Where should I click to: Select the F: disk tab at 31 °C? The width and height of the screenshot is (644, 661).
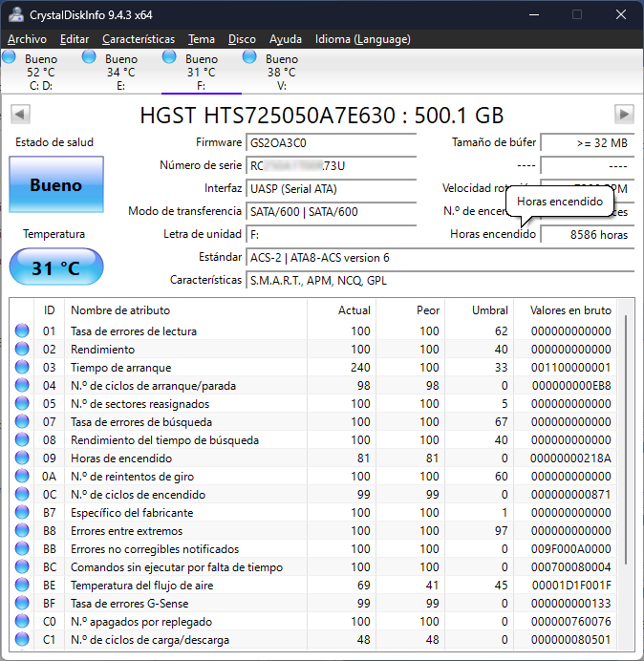pos(202,72)
